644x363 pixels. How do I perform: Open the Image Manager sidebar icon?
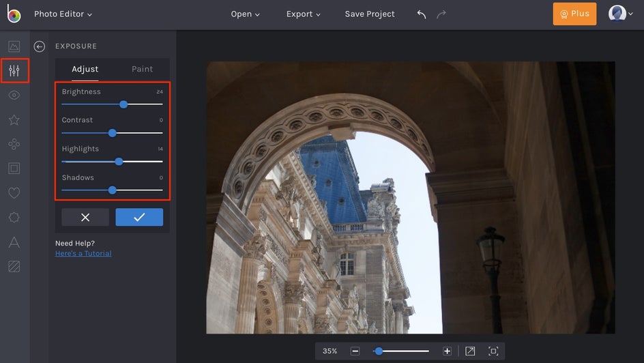tap(14, 46)
